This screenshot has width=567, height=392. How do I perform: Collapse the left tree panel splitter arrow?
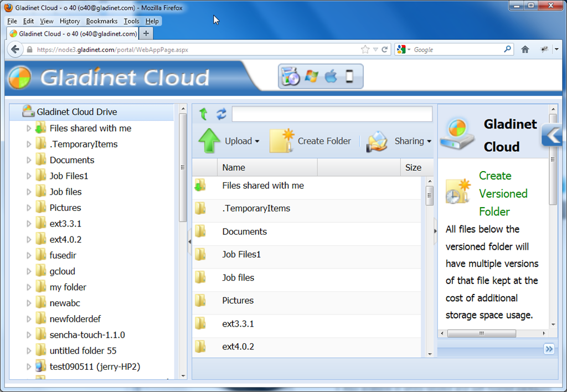coord(189,241)
